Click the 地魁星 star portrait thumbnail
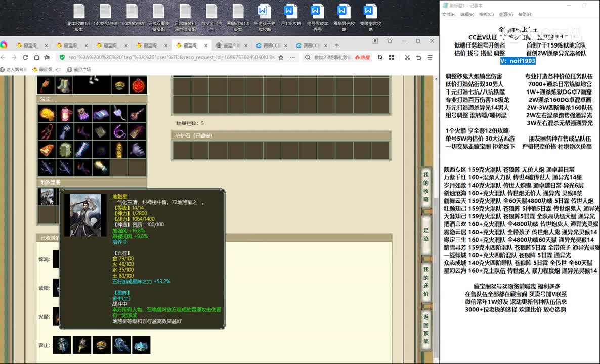This screenshot has width=600, height=364. point(47,197)
